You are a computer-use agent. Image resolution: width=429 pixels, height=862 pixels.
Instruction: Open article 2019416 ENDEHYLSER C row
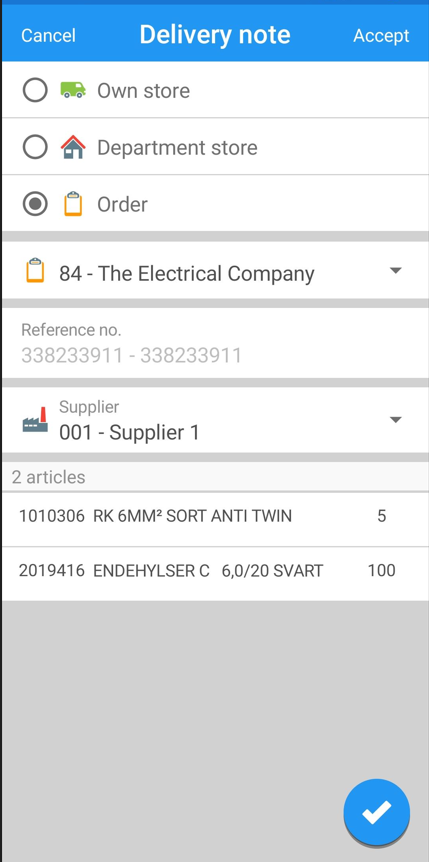point(215,573)
